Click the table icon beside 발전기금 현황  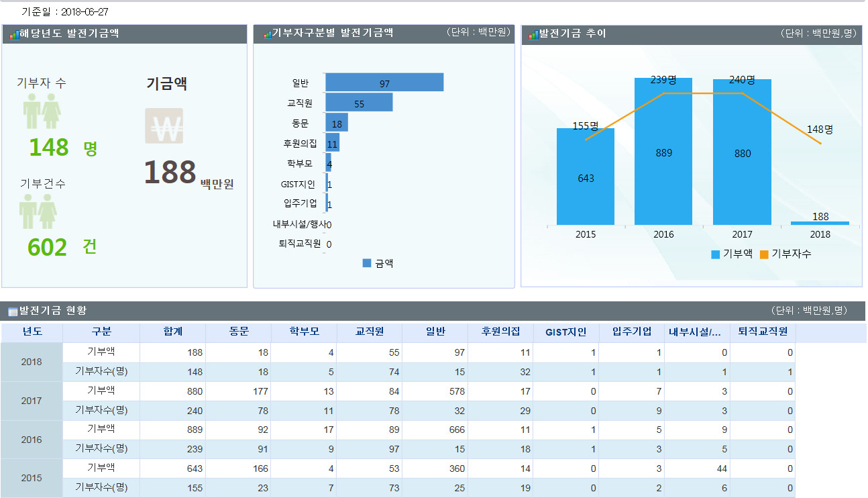pos(12,311)
